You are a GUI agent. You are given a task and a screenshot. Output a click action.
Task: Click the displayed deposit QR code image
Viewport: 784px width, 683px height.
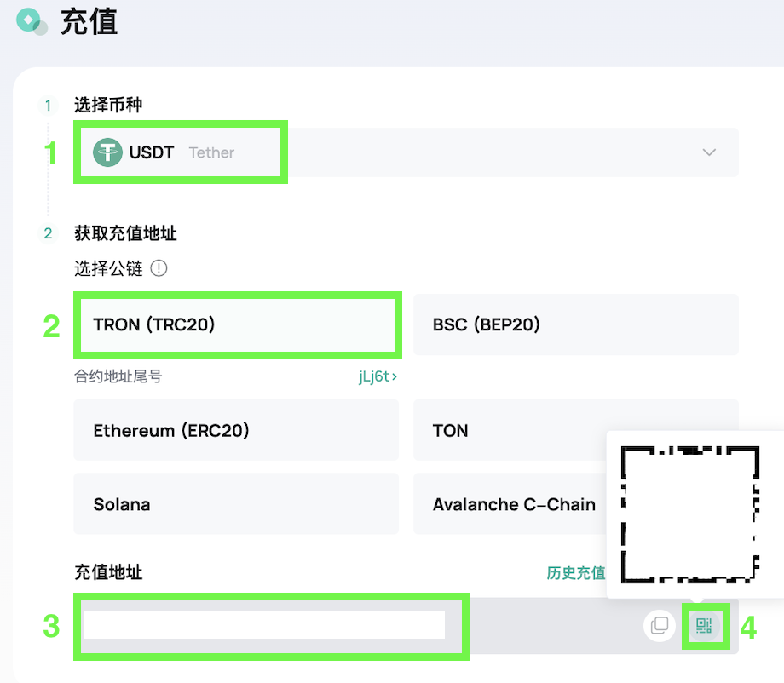click(690, 514)
